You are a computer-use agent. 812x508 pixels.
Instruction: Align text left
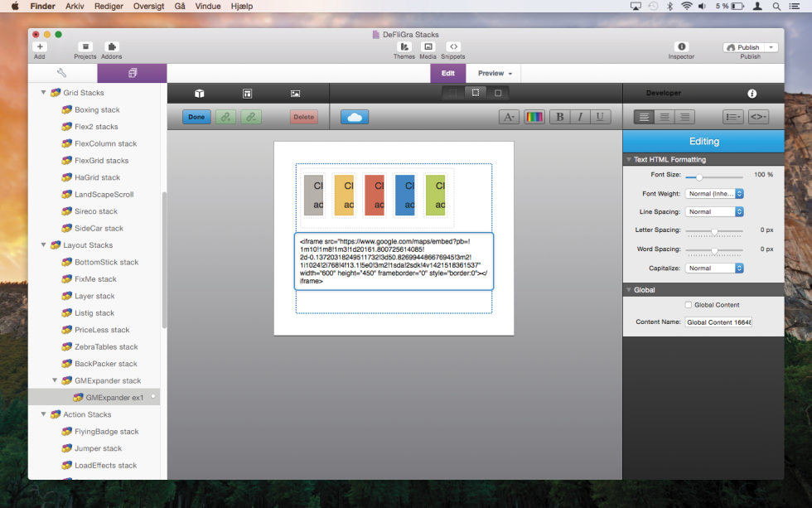[x=644, y=117]
